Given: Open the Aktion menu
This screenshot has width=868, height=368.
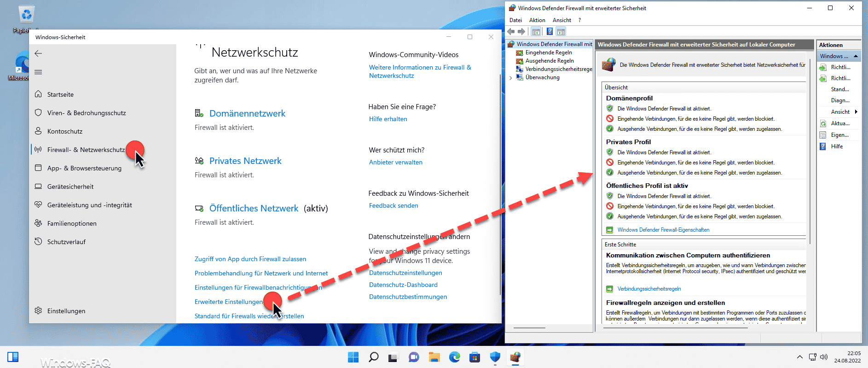Looking at the screenshot, I should coord(537,20).
